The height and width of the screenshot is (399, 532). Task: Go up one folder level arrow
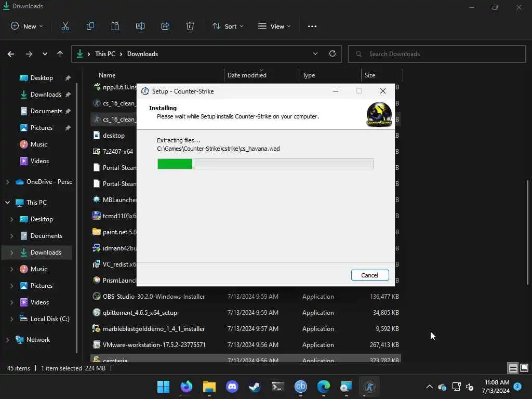pyautogui.click(x=60, y=54)
